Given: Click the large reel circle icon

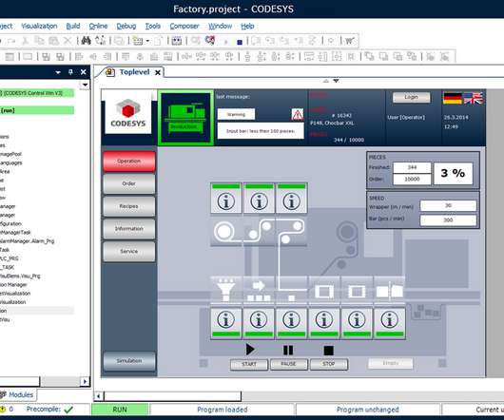Looking at the screenshot, I should coord(224,232).
